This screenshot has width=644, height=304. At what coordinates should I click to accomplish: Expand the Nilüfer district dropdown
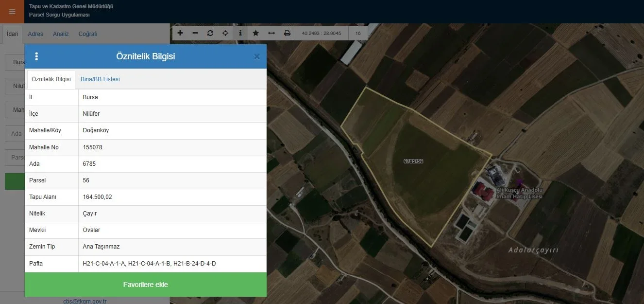coord(15,86)
